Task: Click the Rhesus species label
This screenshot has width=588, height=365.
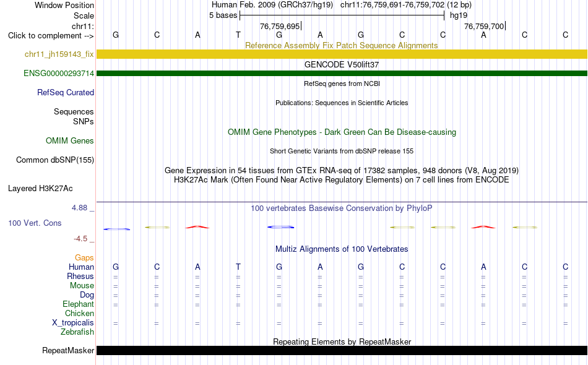Action: point(80,277)
